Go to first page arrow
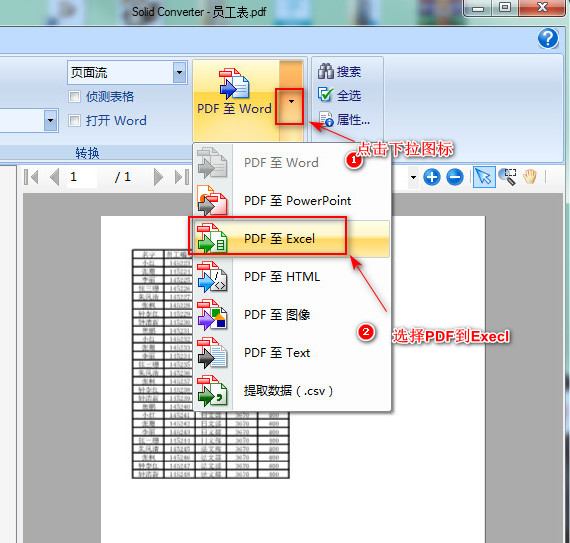The width and height of the screenshot is (570, 543). pos(31,177)
